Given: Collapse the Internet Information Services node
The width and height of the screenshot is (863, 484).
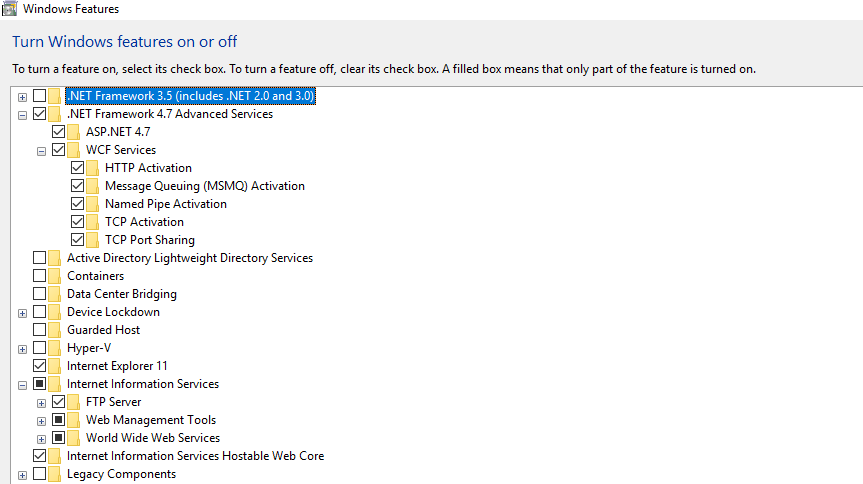Looking at the screenshot, I should point(22,384).
